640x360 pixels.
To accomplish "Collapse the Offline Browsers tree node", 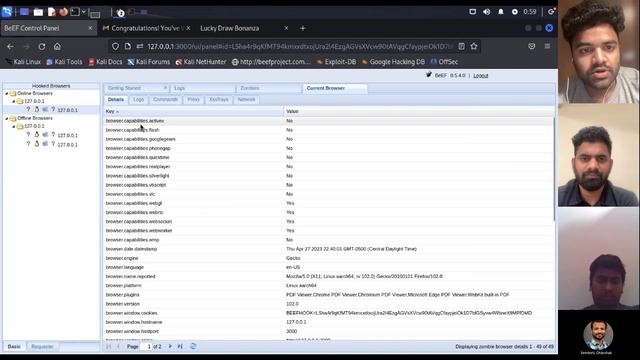I will pos(7,118).
